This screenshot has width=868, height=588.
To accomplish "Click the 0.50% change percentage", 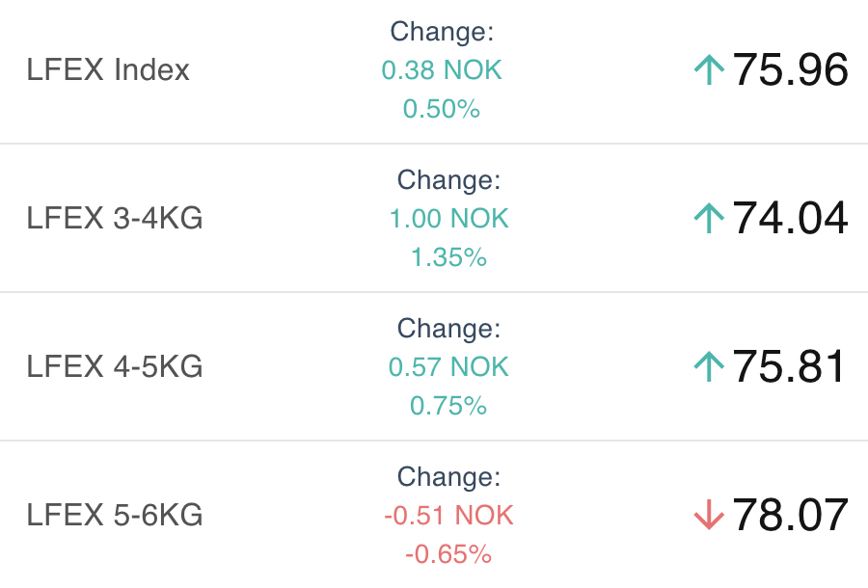I will pos(442,109).
